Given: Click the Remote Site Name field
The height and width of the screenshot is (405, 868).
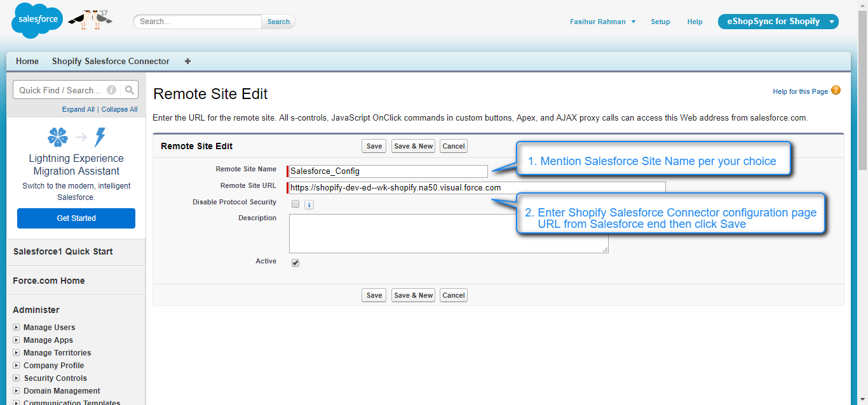Looking at the screenshot, I should (x=388, y=171).
